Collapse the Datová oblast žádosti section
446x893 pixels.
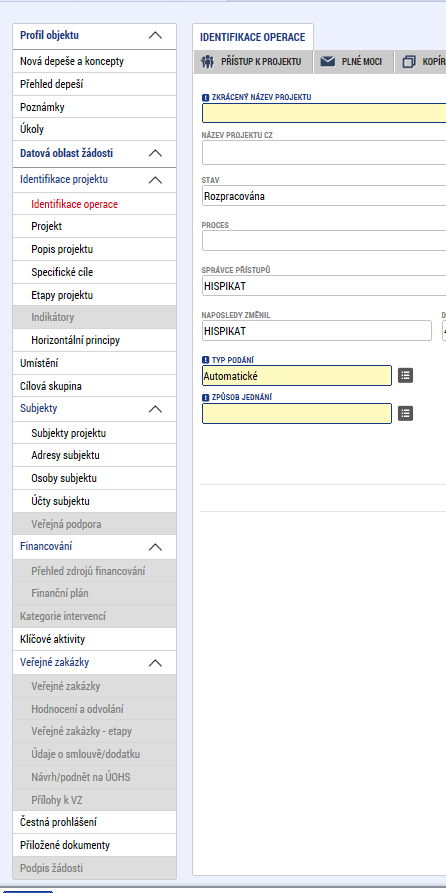point(155,153)
